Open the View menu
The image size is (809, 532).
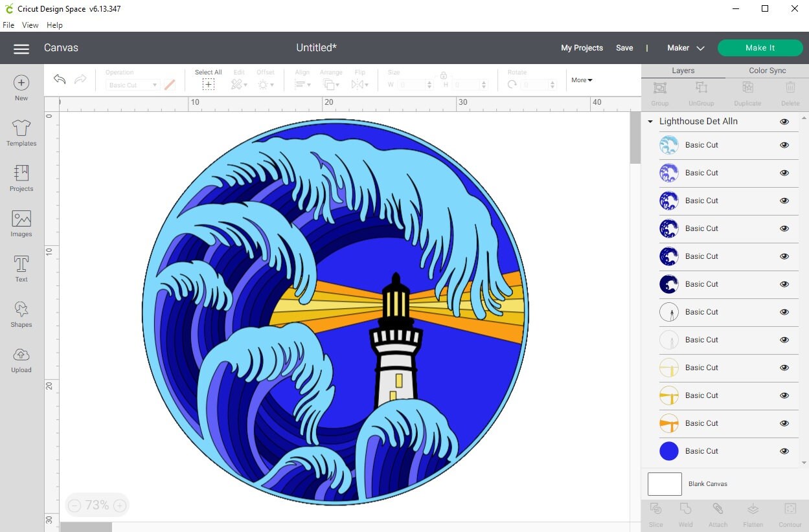coord(30,25)
